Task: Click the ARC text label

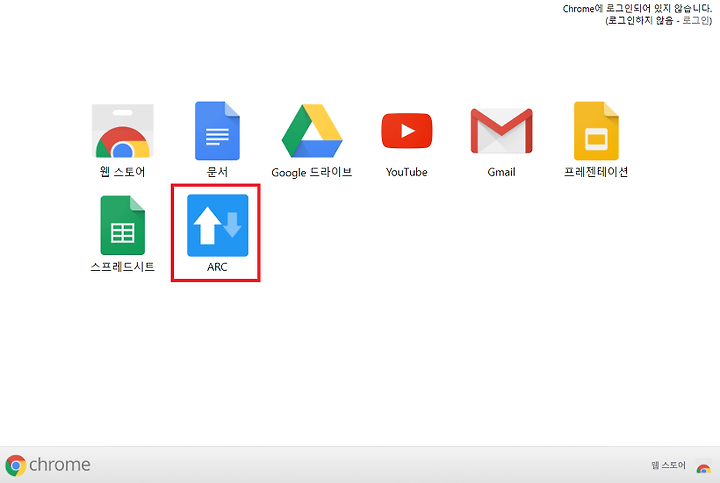Action: (x=217, y=267)
